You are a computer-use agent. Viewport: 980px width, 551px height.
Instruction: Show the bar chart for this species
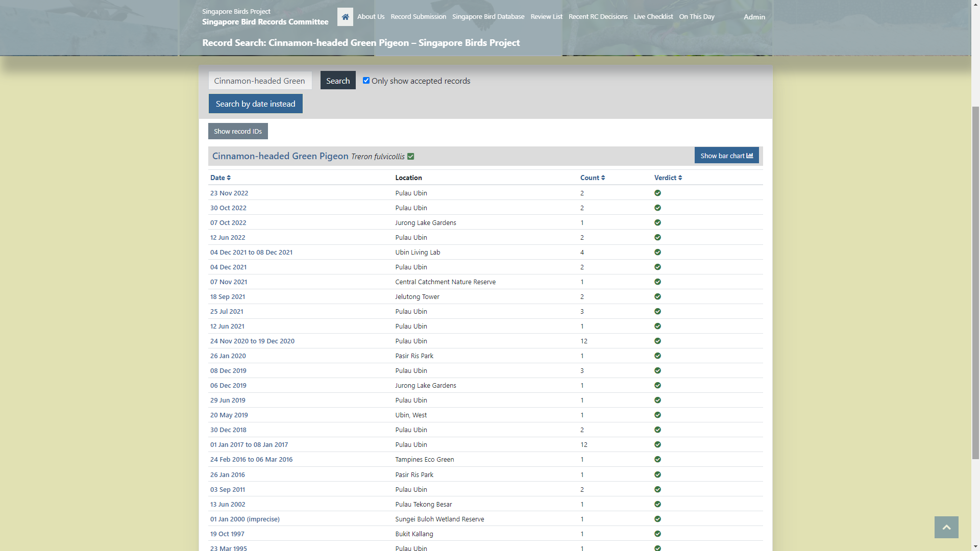click(x=726, y=156)
